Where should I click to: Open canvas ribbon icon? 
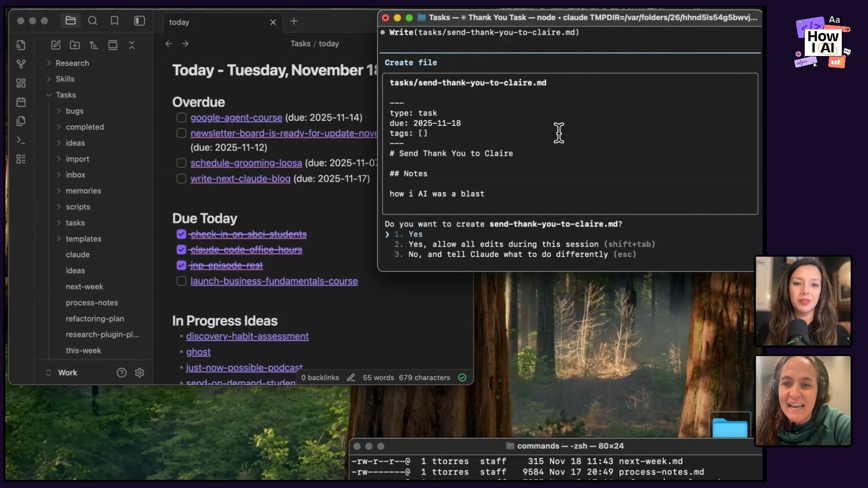tap(21, 83)
